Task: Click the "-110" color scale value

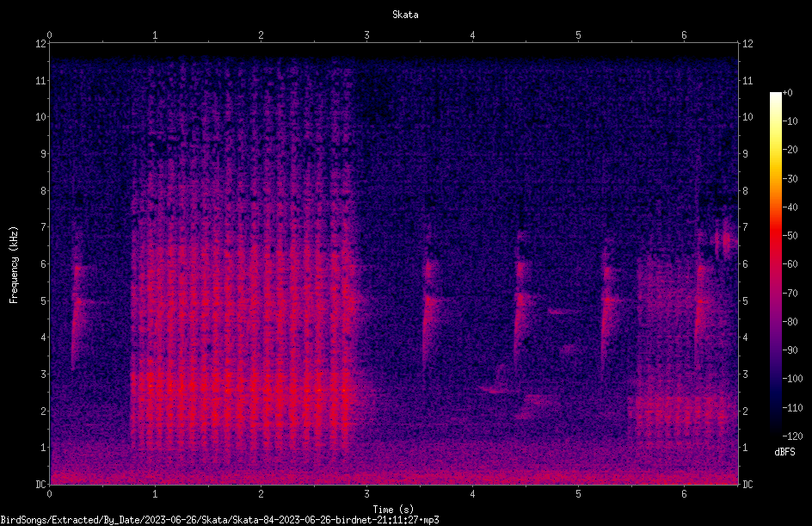Action: tap(792, 408)
